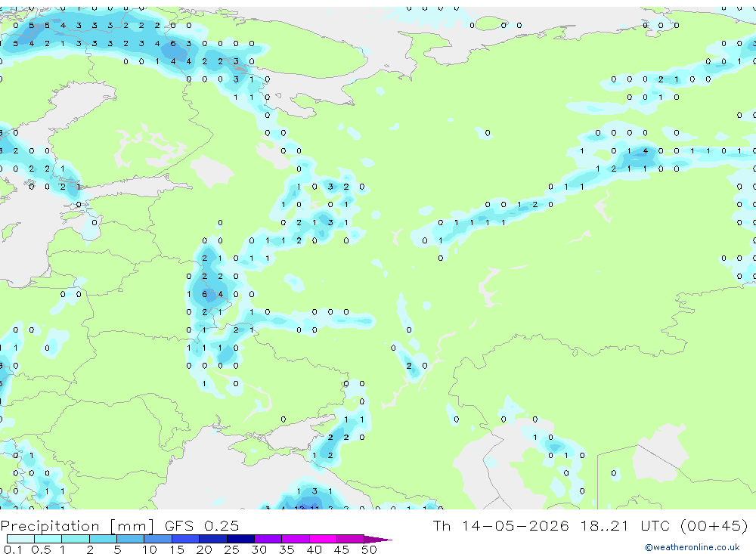
Task: Click the legend label '30'
Action: tap(259, 549)
